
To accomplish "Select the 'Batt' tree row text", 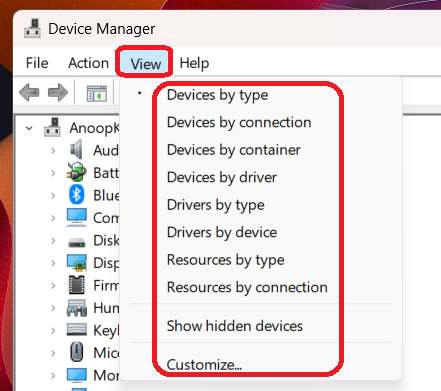I will tap(106, 173).
